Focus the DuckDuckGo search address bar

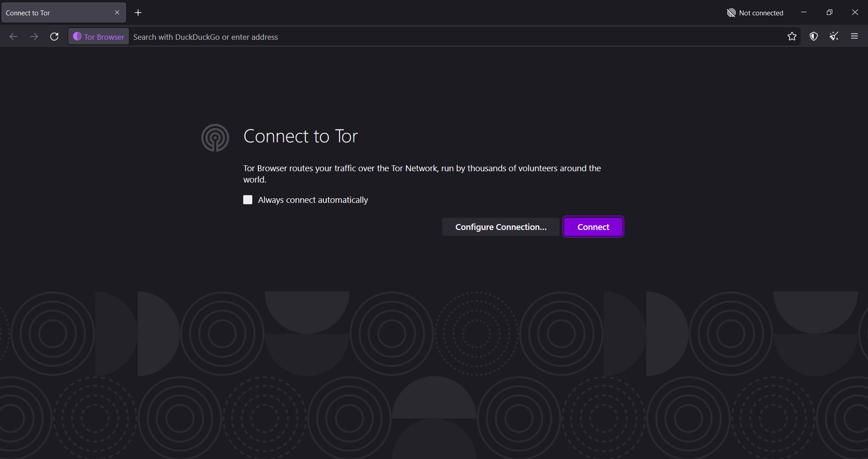452,37
